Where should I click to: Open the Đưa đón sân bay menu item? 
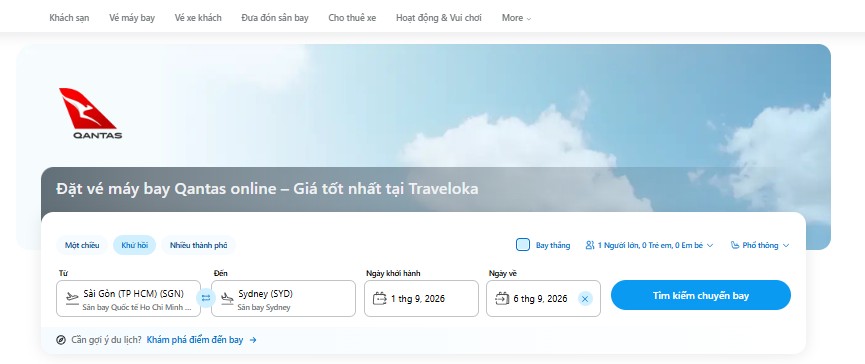point(275,18)
